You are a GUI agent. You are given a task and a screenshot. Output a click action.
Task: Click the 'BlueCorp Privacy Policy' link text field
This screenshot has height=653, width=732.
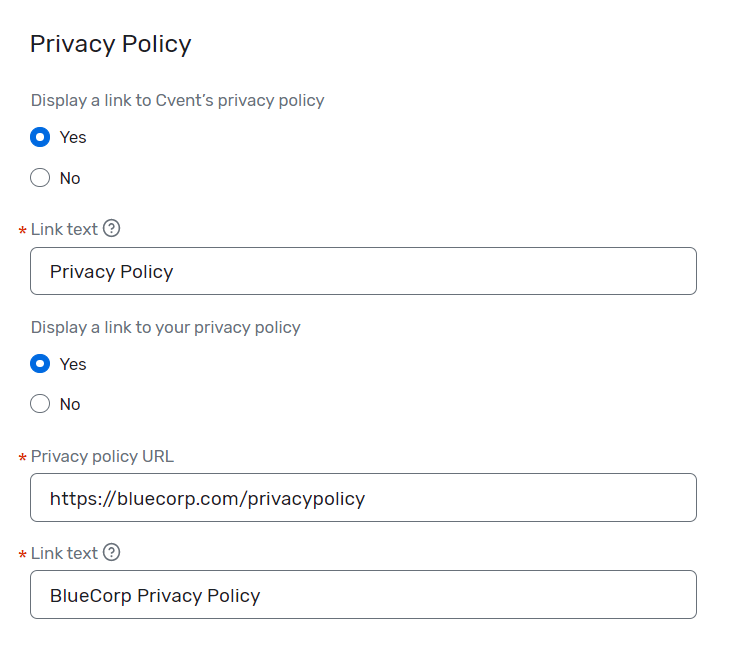pyautogui.click(x=363, y=595)
